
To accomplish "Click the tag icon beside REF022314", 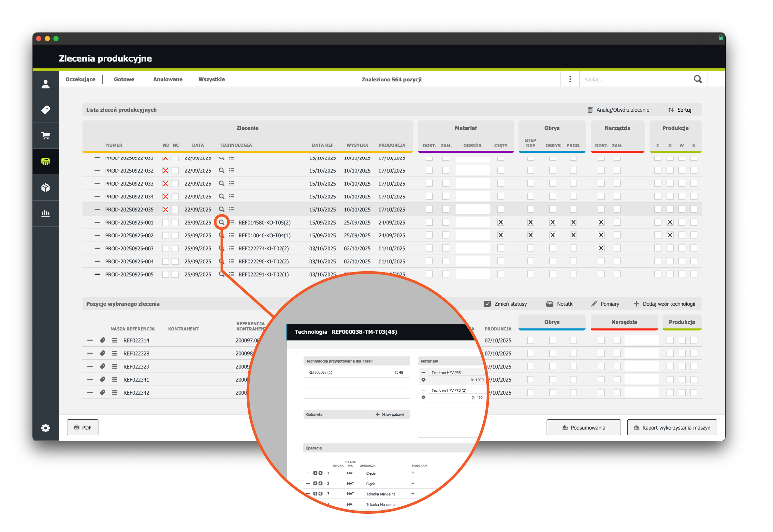I will [102, 340].
